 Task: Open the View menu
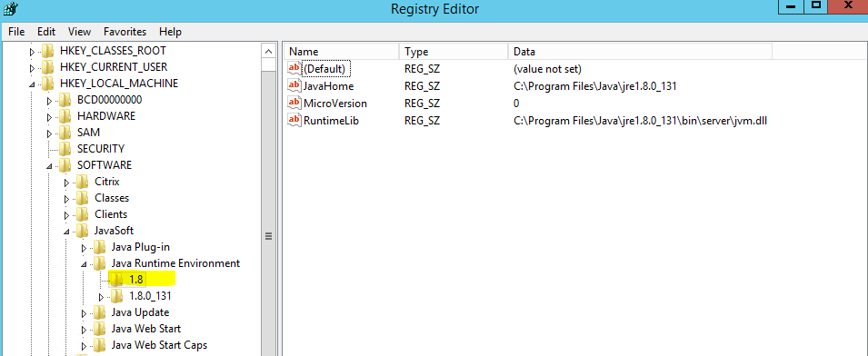click(80, 32)
